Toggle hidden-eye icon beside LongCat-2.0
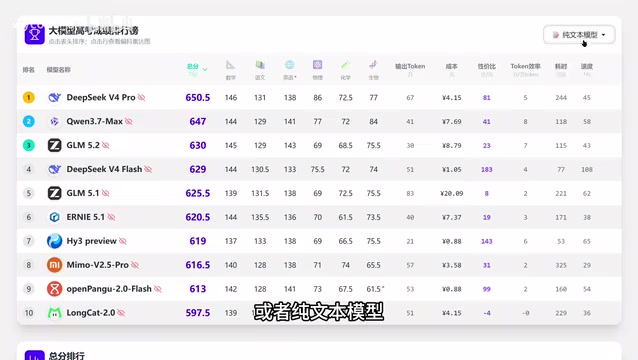Screen dimensions: 638x360 pyautogui.click(x=121, y=313)
